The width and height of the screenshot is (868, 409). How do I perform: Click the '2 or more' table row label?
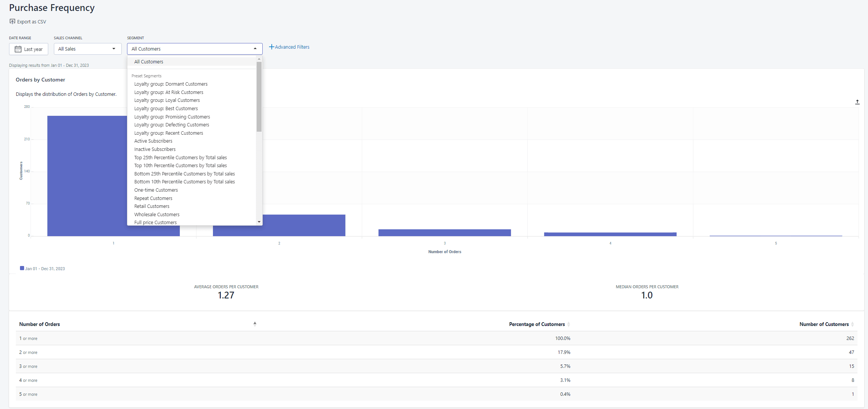28,352
